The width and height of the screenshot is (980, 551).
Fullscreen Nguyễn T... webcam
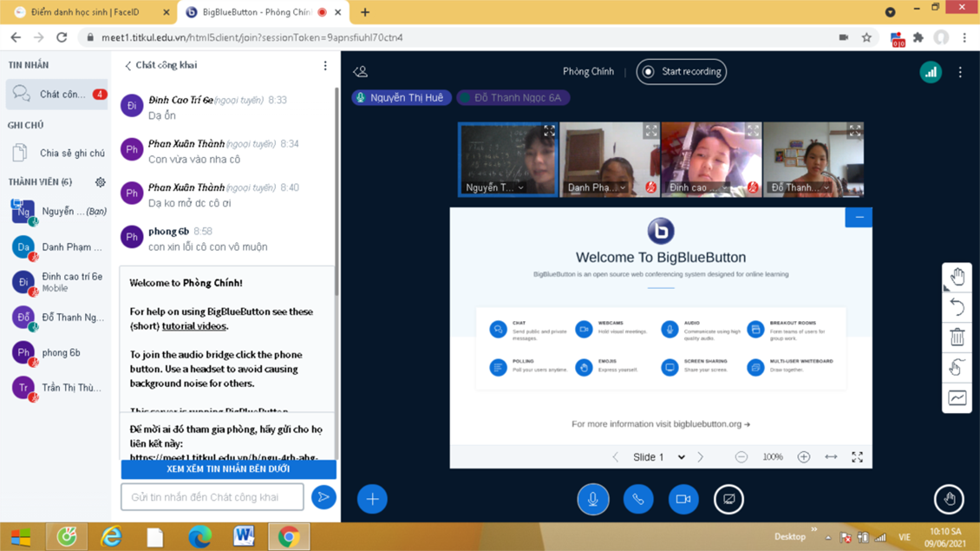pos(549,131)
